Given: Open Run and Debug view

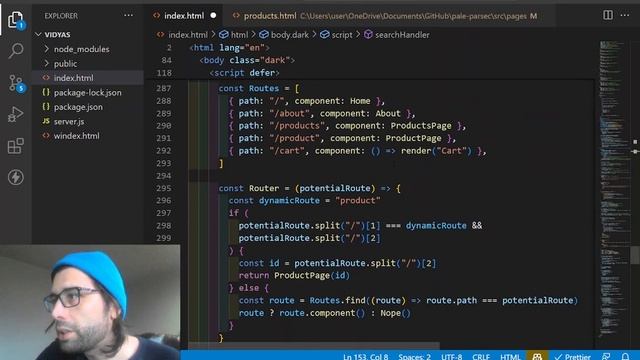Looking at the screenshot, I should (16, 114).
